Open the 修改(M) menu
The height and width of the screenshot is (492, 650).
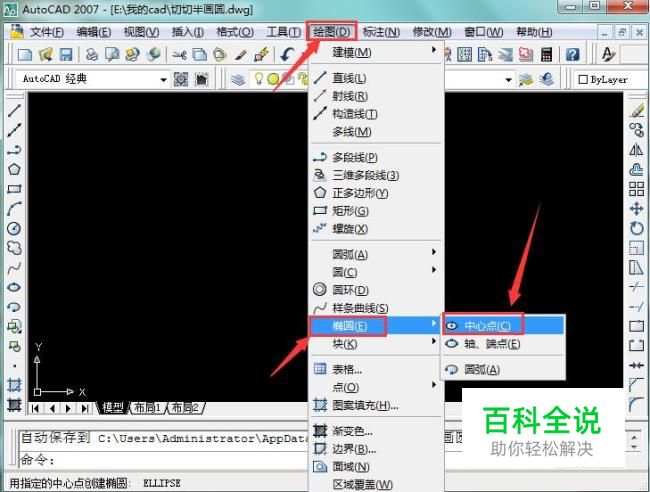click(432, 32)
